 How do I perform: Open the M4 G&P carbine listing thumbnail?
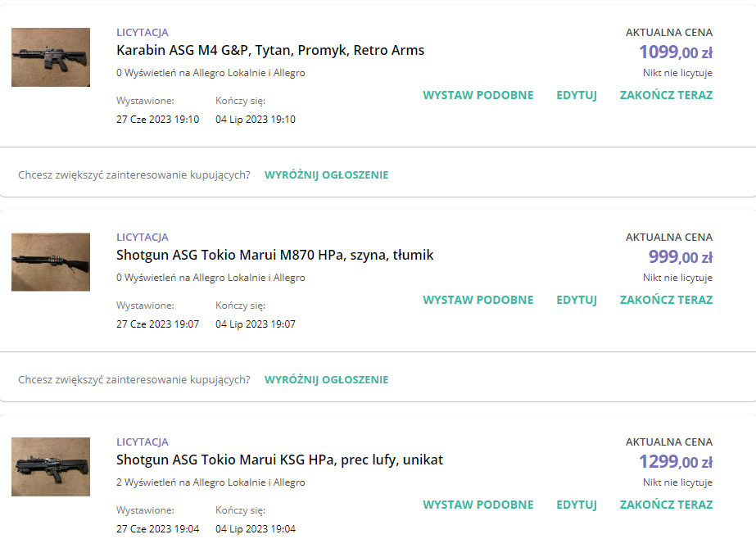click(51, 57)
